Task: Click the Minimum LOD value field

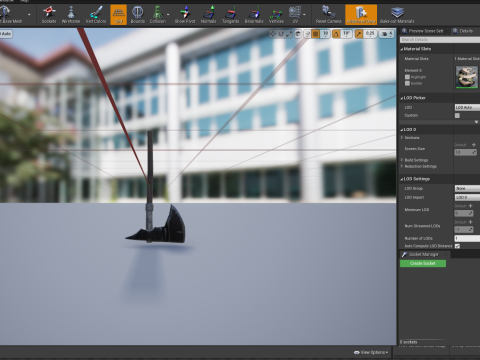Action: click(x=464, y=213)
